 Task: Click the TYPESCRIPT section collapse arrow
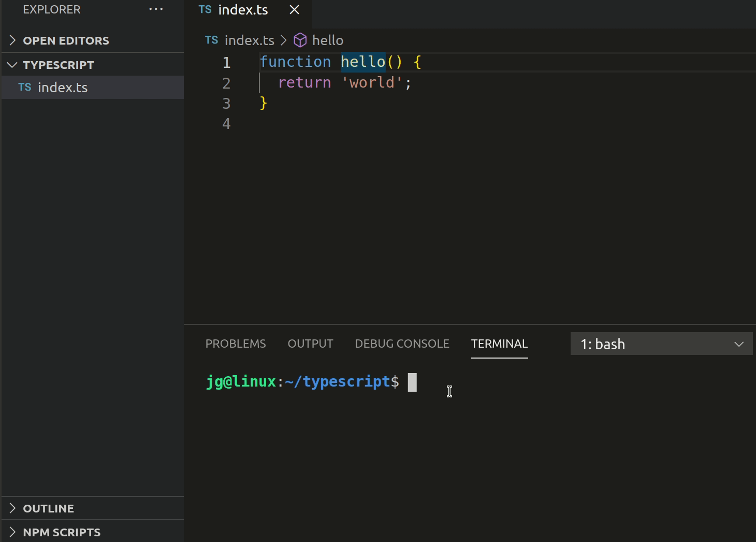point(11,64)
